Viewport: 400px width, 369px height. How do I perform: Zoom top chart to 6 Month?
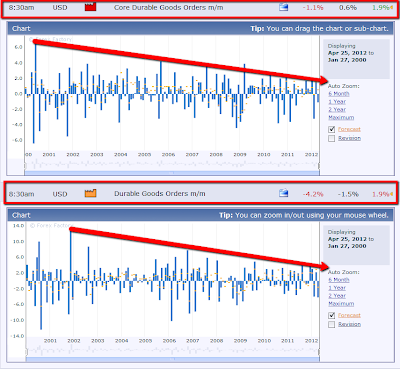click(x=339, y=94)
